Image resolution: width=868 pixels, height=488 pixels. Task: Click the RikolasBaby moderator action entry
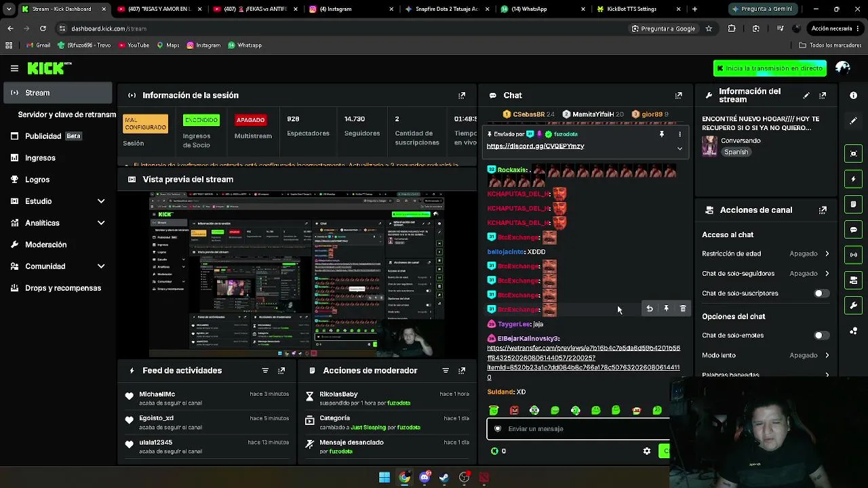tap(386, 399)
